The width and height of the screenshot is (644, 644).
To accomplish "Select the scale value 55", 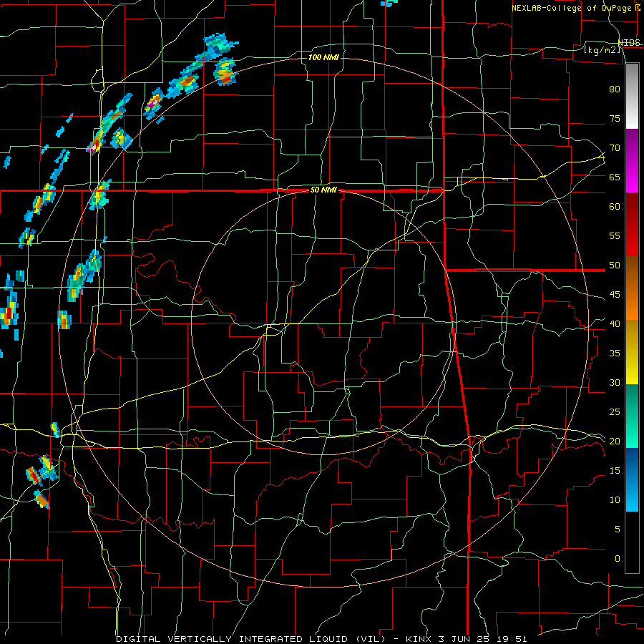I will 615,235.
